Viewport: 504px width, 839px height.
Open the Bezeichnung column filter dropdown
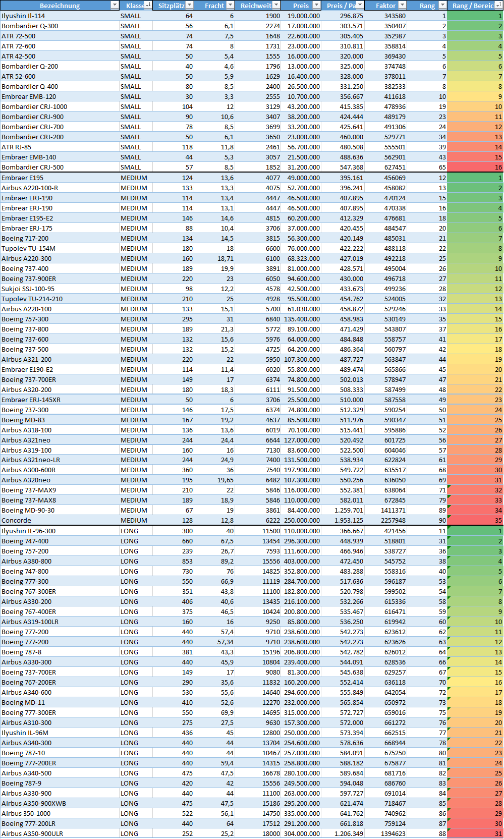(x=115, y=5)
